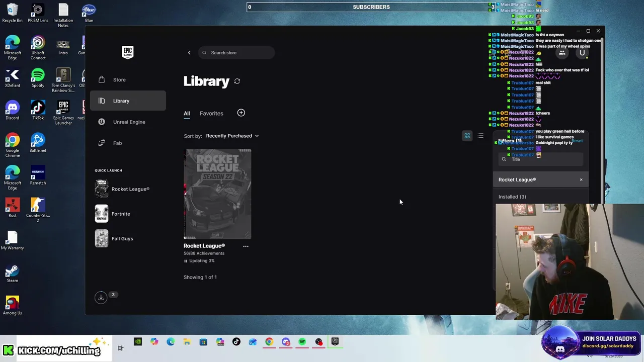The height and width of the screenshot is (362, 644).
Task: Open Ubisoft Connect desktop shortcut
Action: (38, 48)
